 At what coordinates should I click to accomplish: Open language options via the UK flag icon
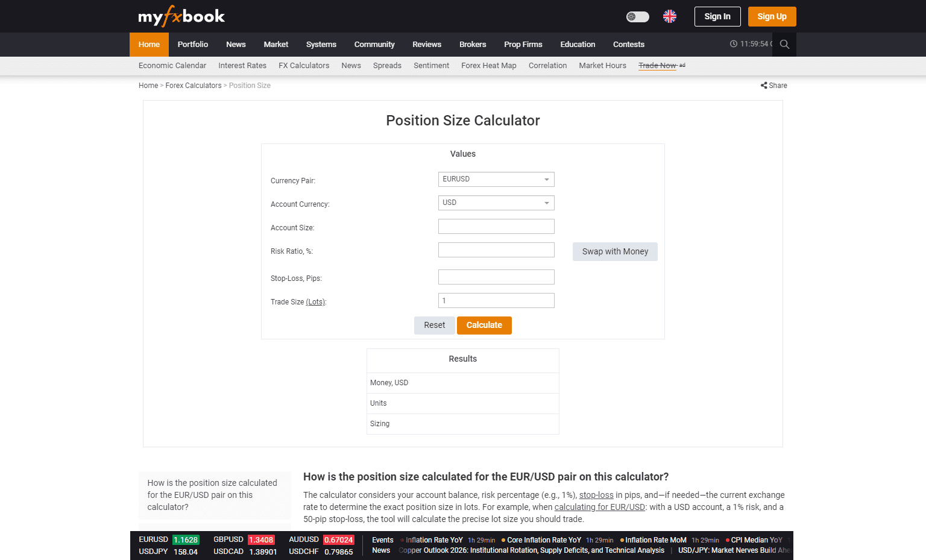[670, 16]
